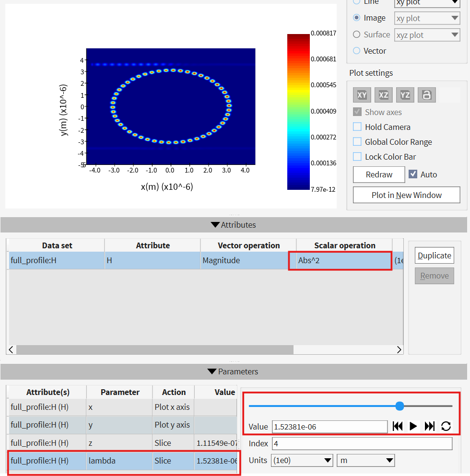Image resolution: width=470 pixels, height=476 pixels.
Task: Switch to YZ view plane
Action: point(405,95)
